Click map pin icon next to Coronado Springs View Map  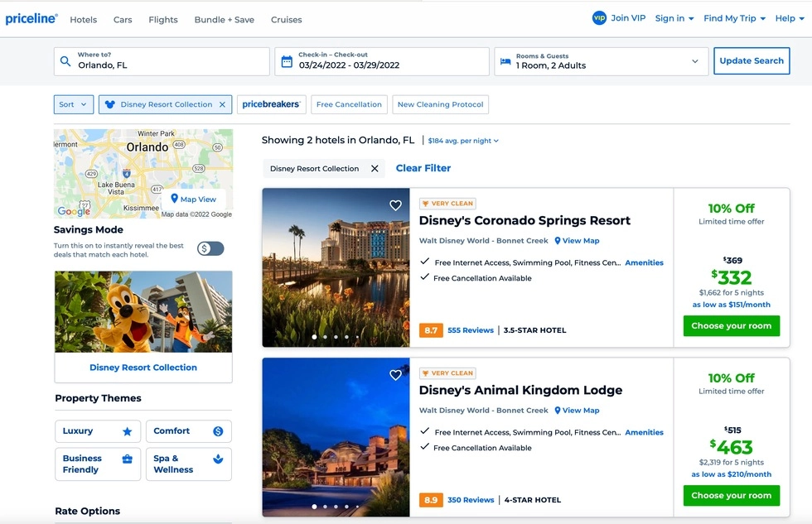tap(558, 241)
